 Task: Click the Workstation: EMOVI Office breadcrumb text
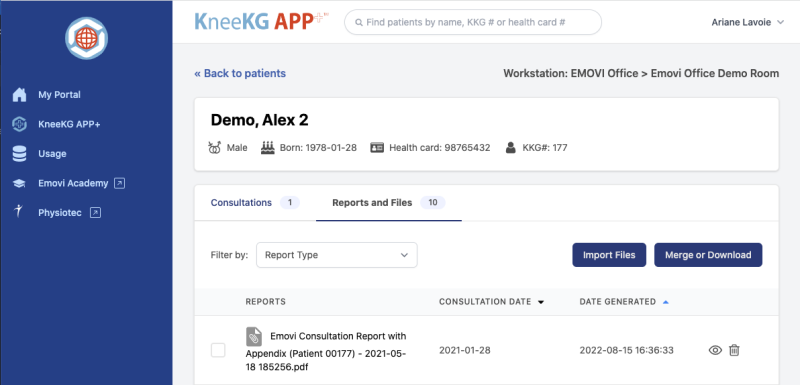[641, 73]
